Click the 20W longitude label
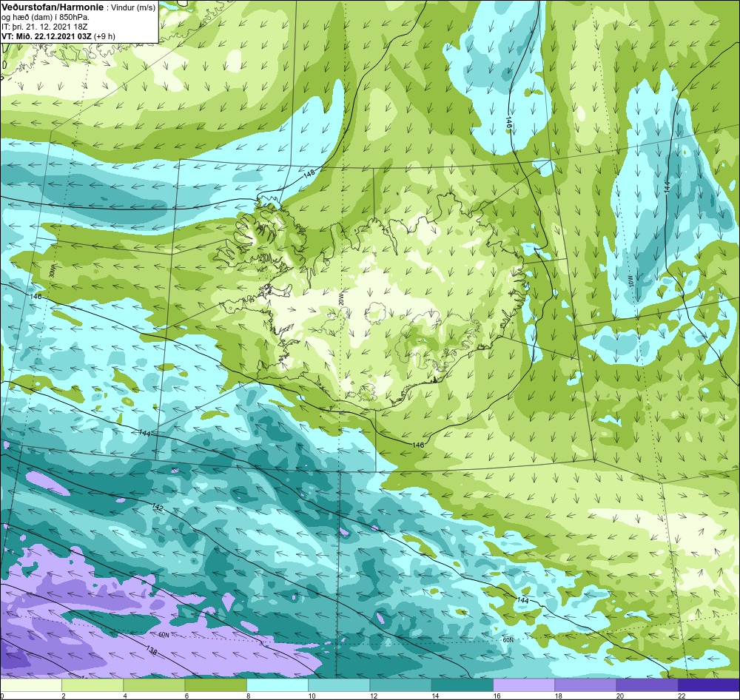The width and height of the screenshot is (740, 700). click(x=340, y=298)
